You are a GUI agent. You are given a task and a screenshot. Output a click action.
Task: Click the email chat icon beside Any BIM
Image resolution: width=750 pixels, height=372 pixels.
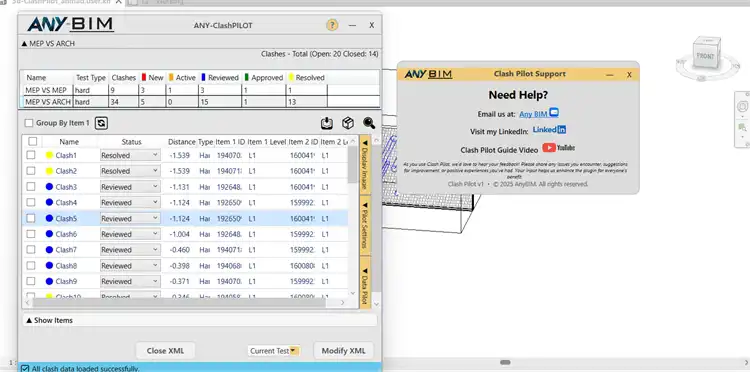(x=554, y=113)
